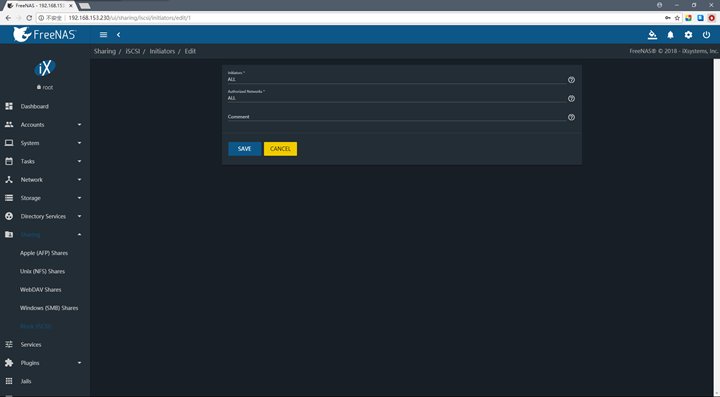Toggle the hamburger sidebar menu
Image resolution: width=720 pixels, height=397 pixels.
pyautogui.click(x=103, y=34)
